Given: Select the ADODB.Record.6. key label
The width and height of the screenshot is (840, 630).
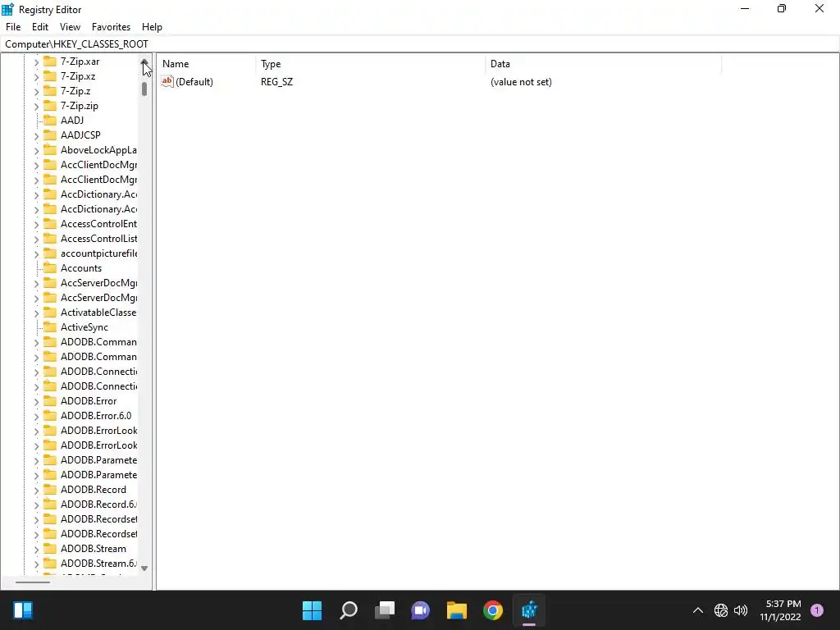Looking at the screenshot, I should pyautogui.click(x=98, y=504).
